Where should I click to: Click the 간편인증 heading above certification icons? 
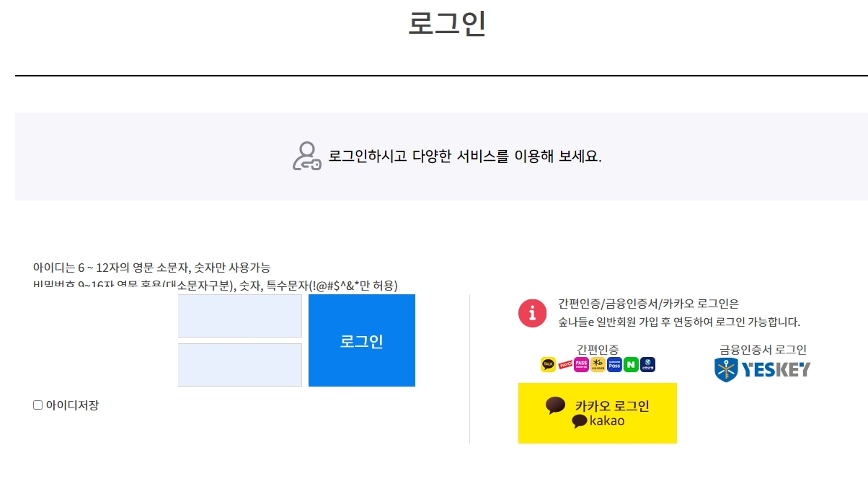[598, 349]
